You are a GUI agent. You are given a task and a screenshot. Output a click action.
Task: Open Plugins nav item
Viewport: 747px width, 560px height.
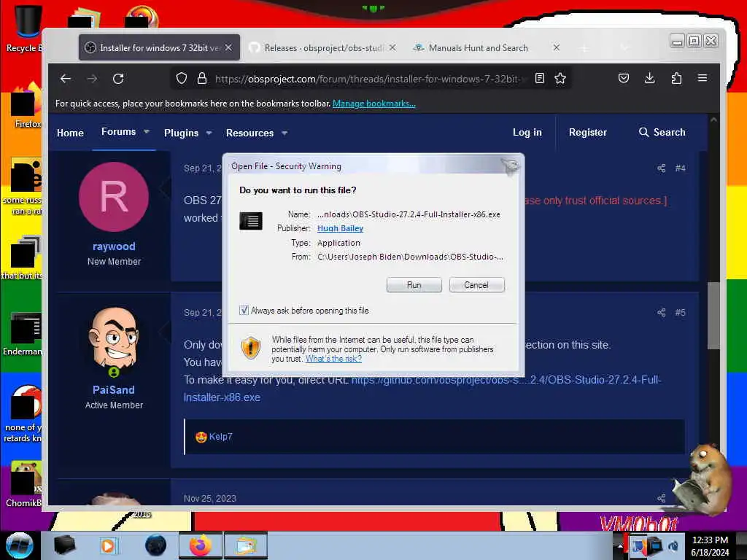(x=181, y=133)
